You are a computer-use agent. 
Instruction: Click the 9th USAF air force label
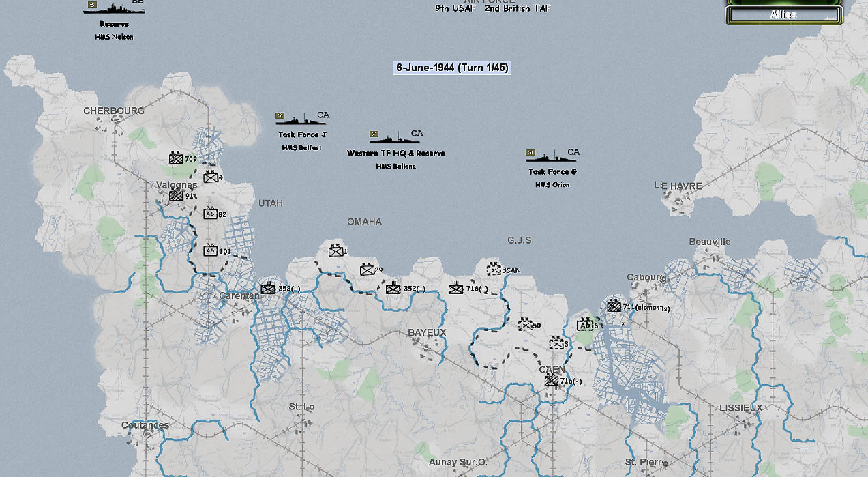[x=457, y=8]
